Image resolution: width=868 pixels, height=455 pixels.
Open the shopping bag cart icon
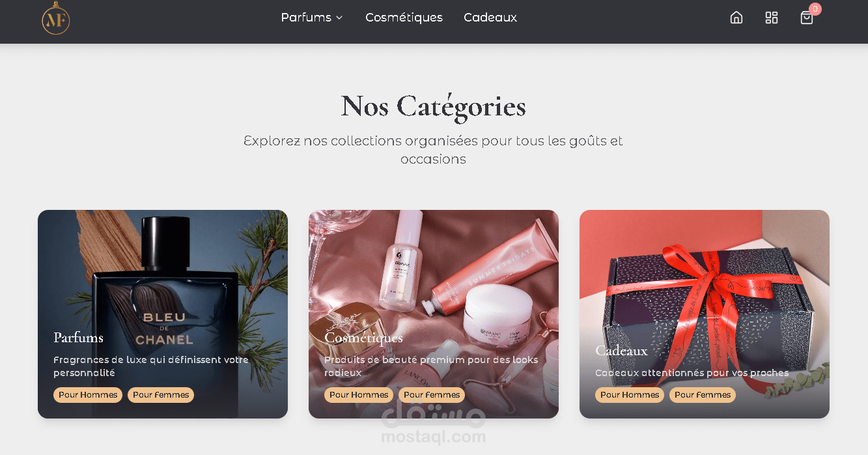[807, 18]
